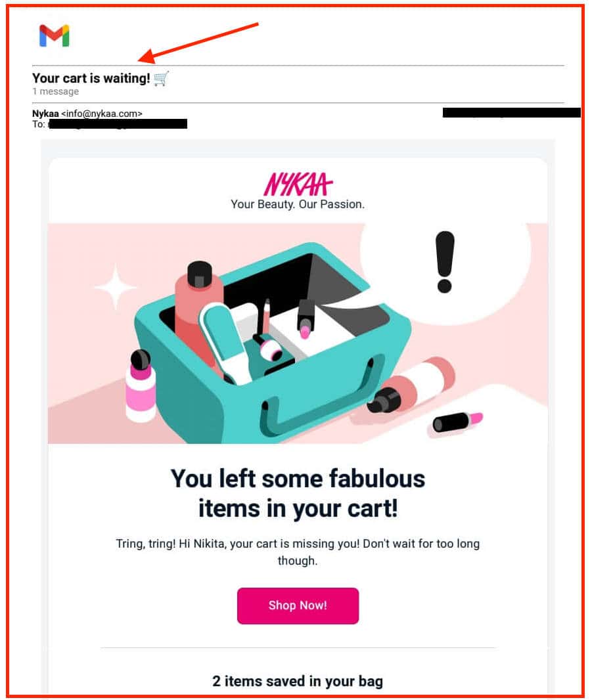
Task: Click the exclamation mark speech bubble
Action: pyautogui.click(x=445, y=270)
